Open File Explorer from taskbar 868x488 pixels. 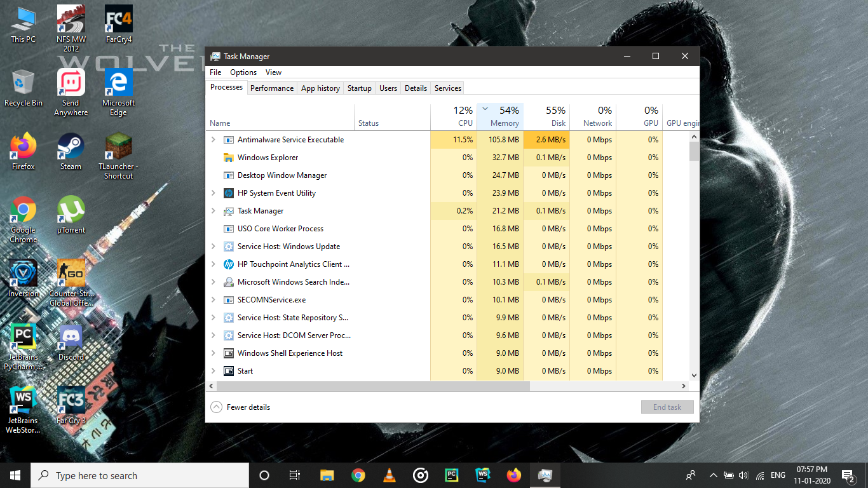tap(327, 475)
